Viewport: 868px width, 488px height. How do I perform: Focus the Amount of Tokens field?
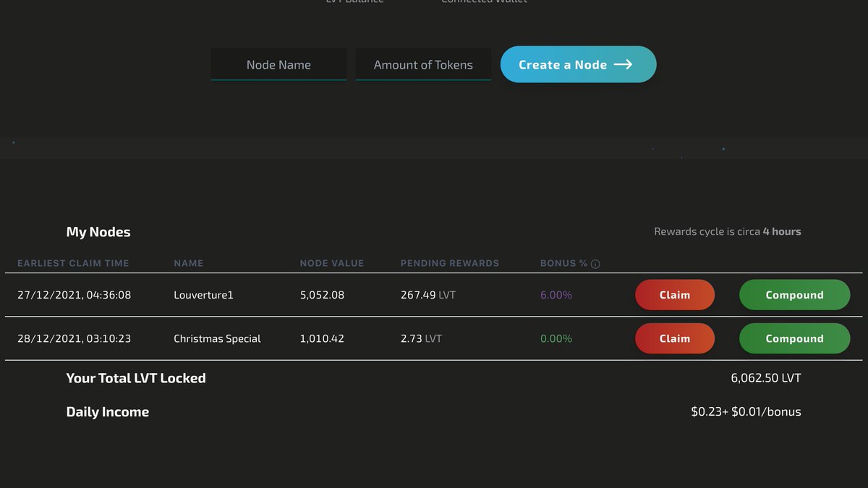click(x=423, y=64)
